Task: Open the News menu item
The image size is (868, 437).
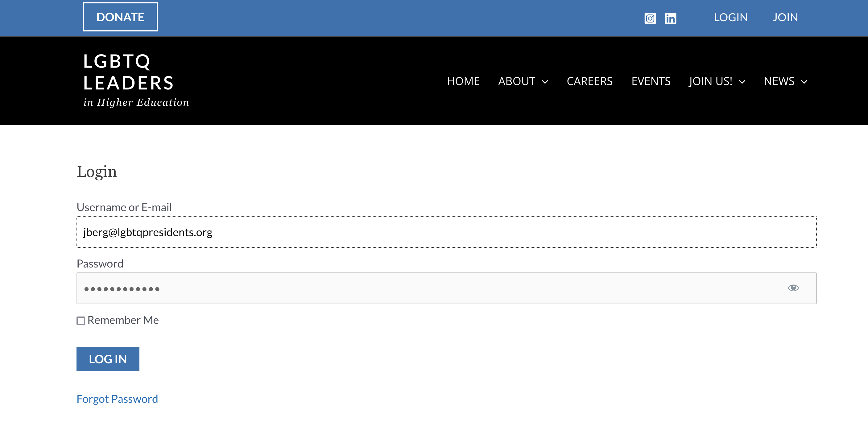Action: [779, 81]
